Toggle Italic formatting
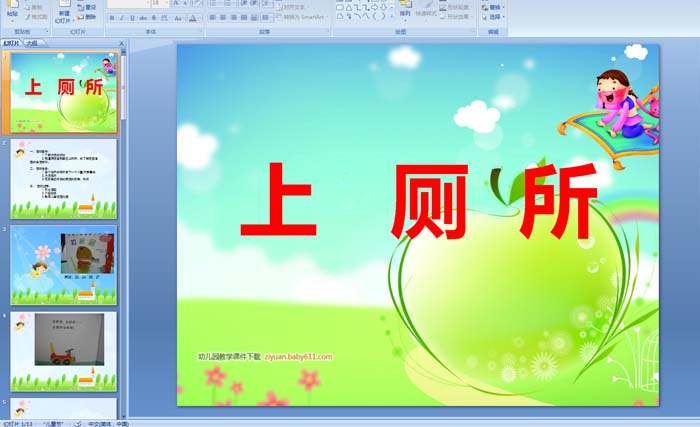The height and width of the screenshot is (427, 700). click(121, 18)
